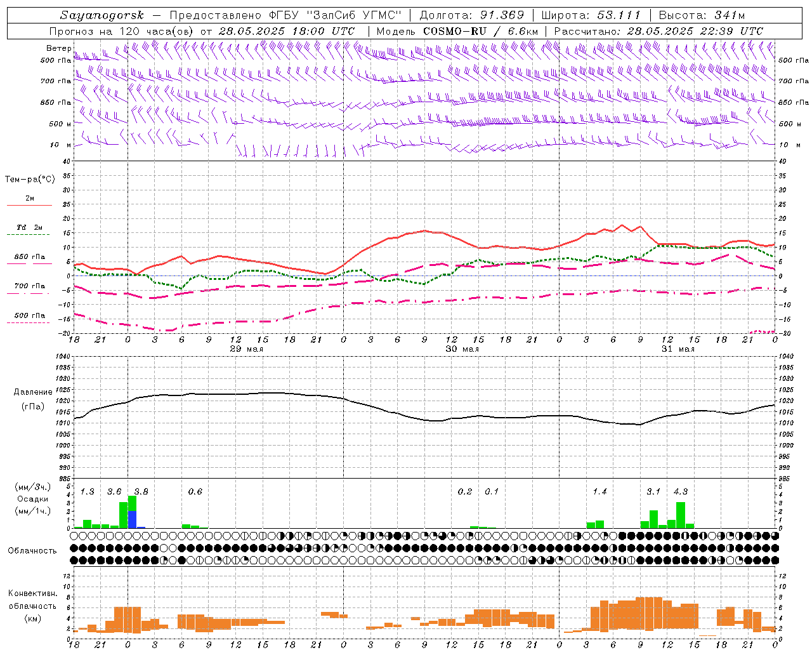This screenshot has height=650, width=812.
Task: Click the 'Давление' pressure panel label
Action: point(32,392)
